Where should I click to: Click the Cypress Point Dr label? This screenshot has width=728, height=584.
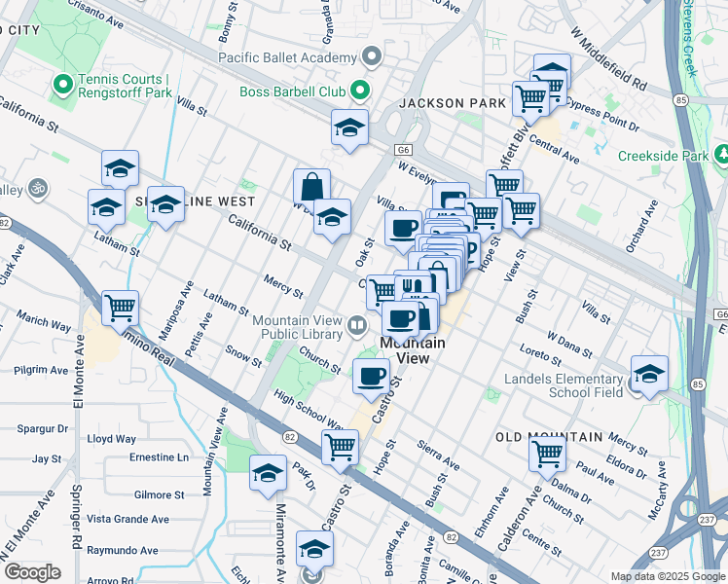(x=602, y=114)
